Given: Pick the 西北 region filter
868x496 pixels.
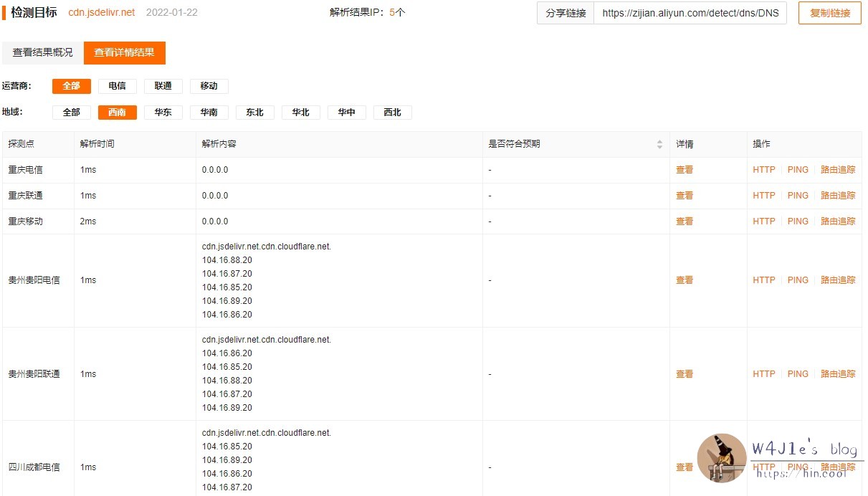Looking at the screenshot, I should 393,113.
